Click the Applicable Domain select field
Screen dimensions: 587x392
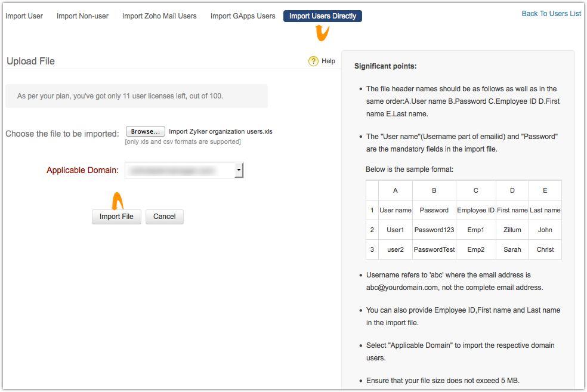coord(179,171)
